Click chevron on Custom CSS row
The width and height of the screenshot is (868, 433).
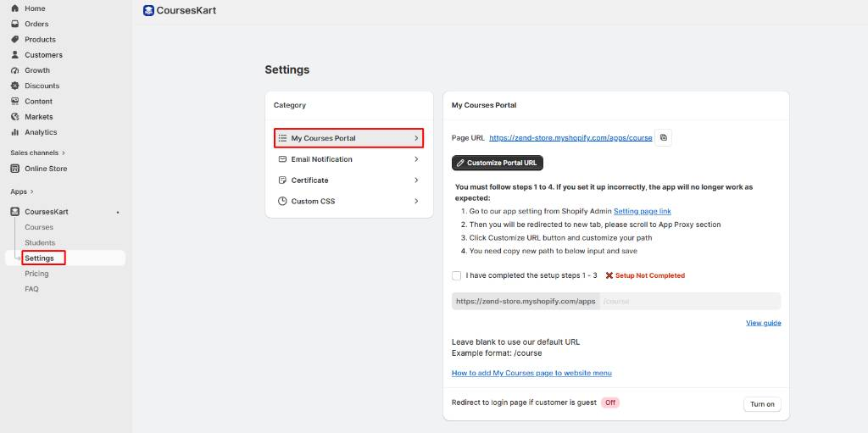[416, 201]
